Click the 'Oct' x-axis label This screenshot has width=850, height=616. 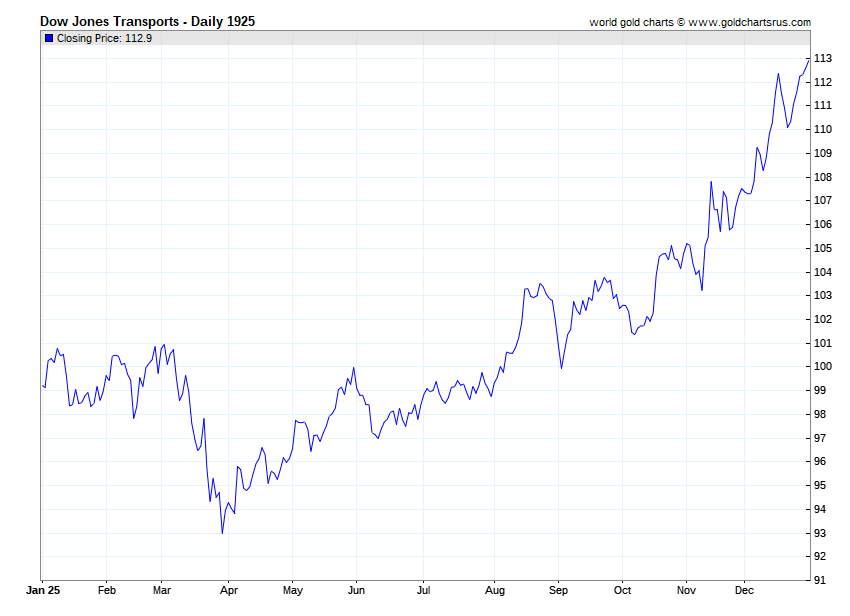[x=622, y=590]
